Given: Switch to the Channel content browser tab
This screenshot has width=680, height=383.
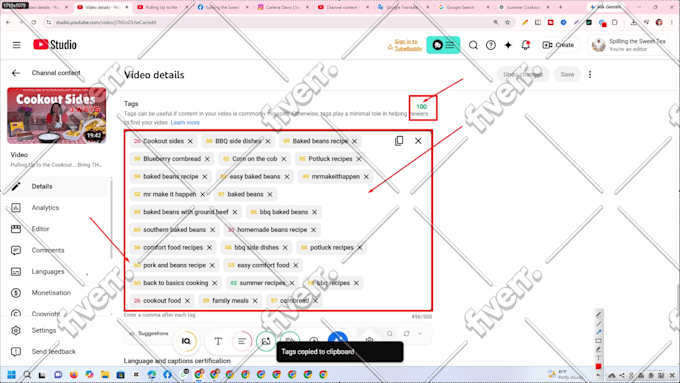Looking at the screenshot, I should coord(343,7).
